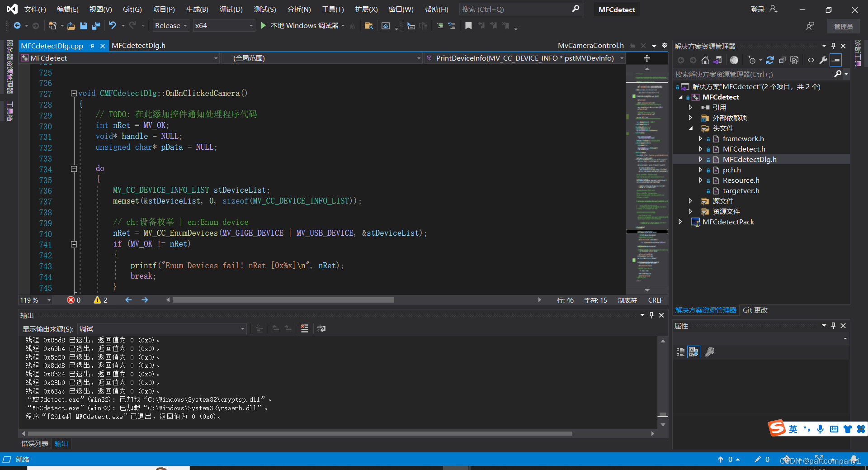The image size is (868, 470).
Task: Open the 调试(D) menu
Action: coord(231,9)
